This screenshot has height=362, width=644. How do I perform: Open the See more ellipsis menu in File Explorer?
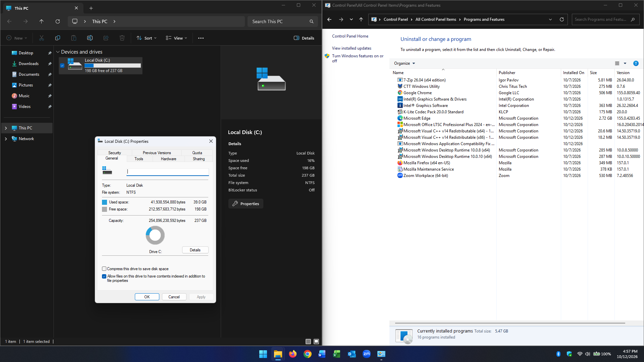pos(201,38)
